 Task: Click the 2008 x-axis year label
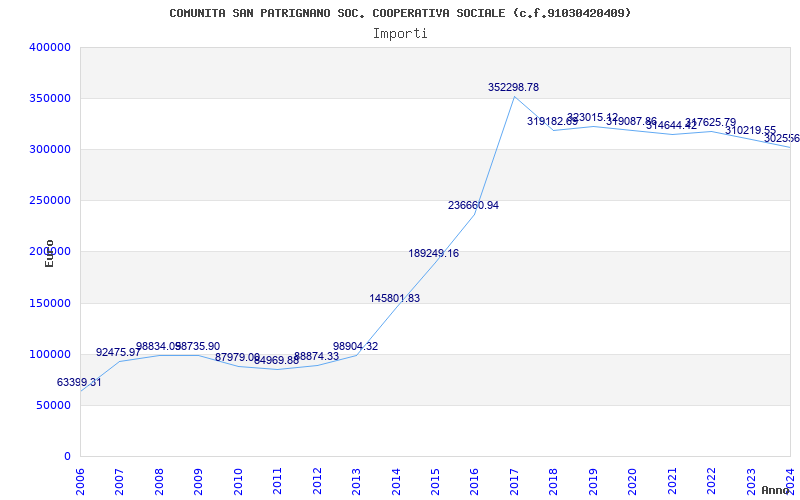(x=159, y=481)
